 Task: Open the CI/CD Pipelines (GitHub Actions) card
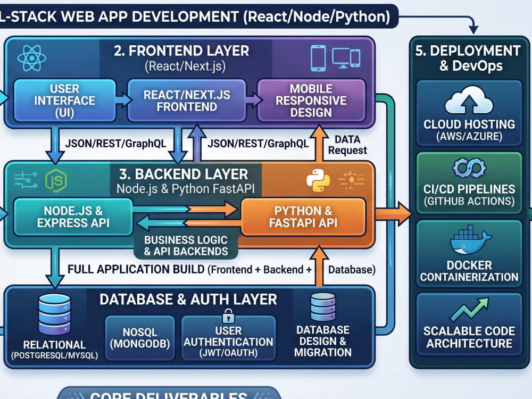(x=469, y=183)
